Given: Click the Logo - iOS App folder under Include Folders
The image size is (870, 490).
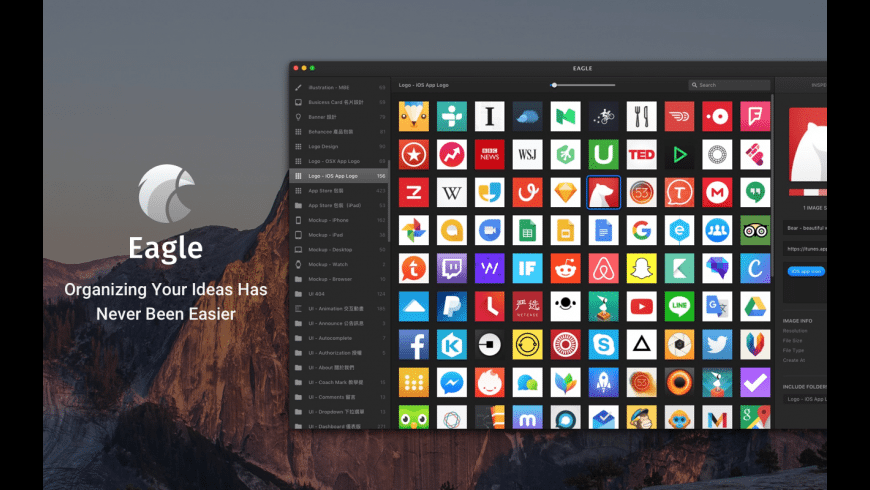Looking at the screenshot, I should (x=805, y=399).
